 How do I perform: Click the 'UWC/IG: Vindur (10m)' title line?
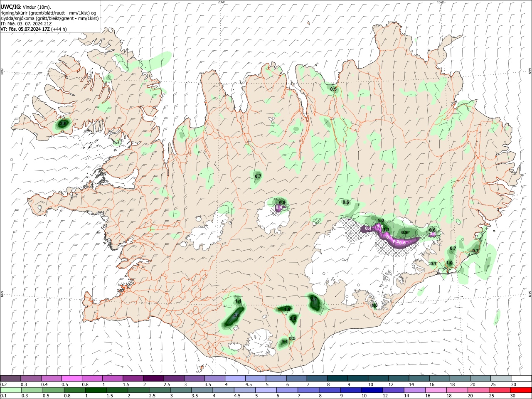point(26,7)
